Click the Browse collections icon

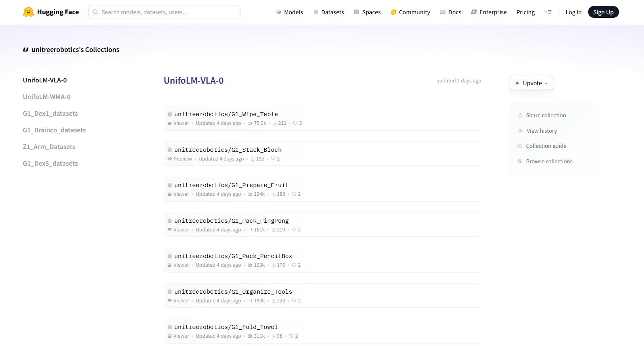[x=520, y=161]
